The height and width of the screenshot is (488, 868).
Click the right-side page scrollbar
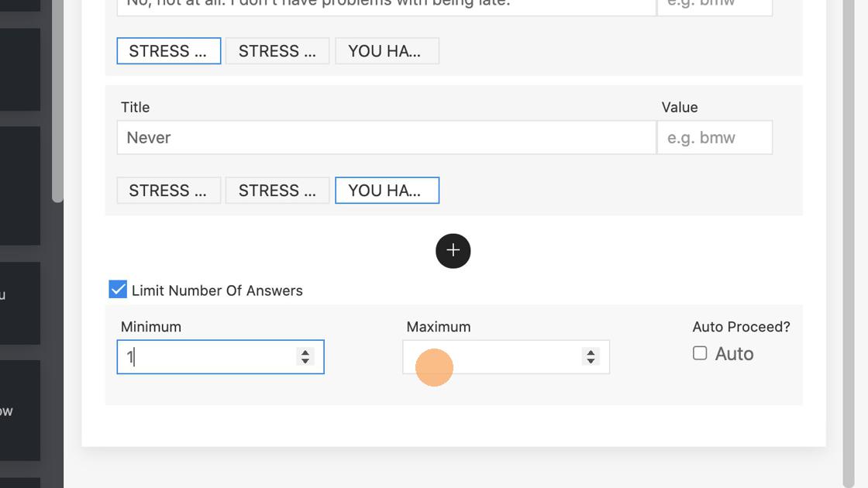pos(848,232)
